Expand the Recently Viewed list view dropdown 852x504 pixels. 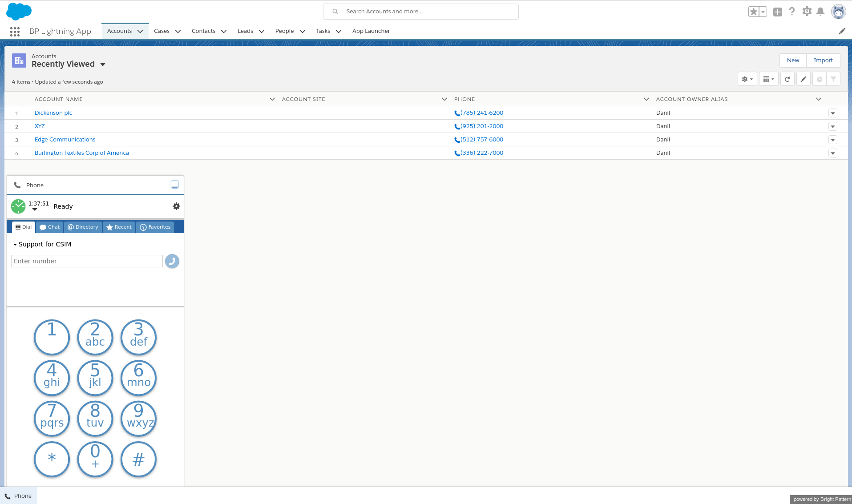coord(103,65)
